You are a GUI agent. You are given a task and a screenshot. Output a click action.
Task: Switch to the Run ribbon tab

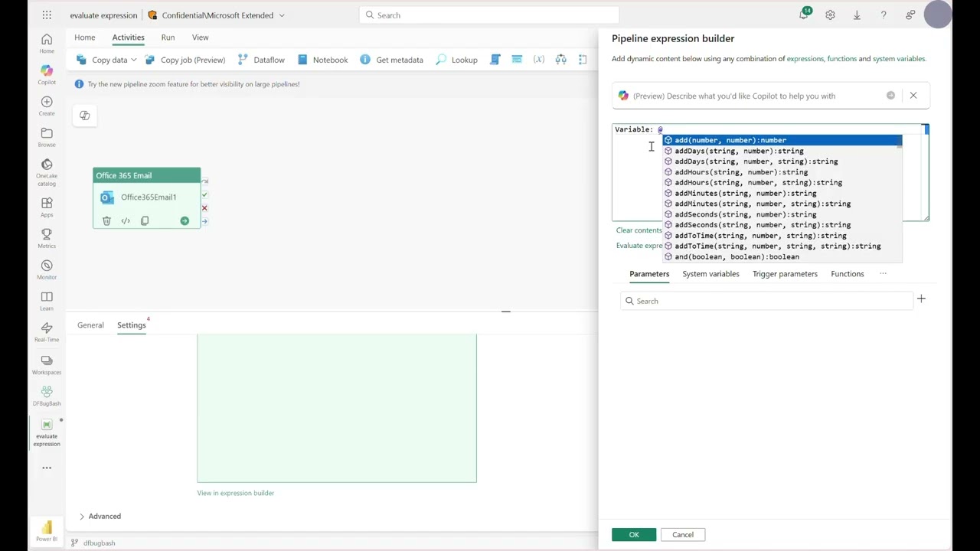168,37
